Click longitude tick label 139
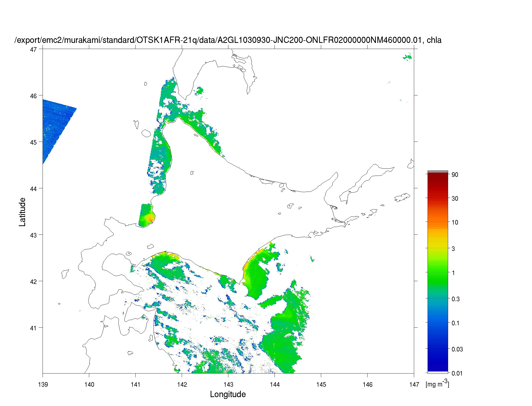 (x=43, y=384)
